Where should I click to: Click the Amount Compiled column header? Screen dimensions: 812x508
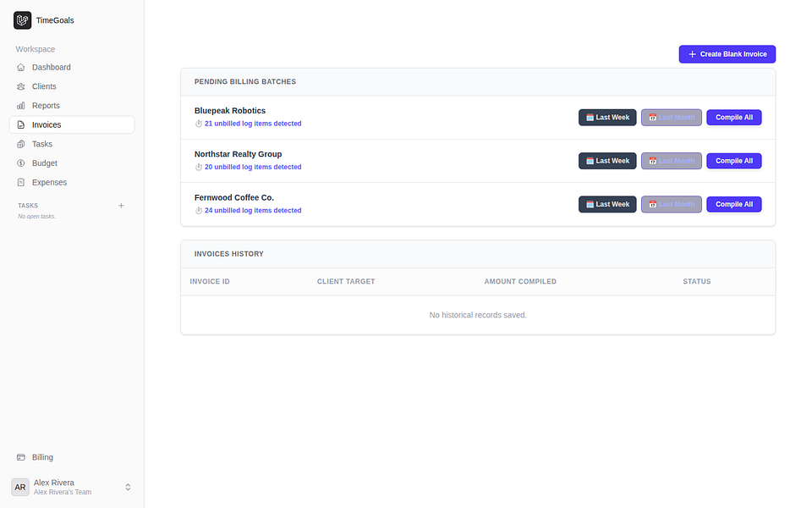click(520, 282)
